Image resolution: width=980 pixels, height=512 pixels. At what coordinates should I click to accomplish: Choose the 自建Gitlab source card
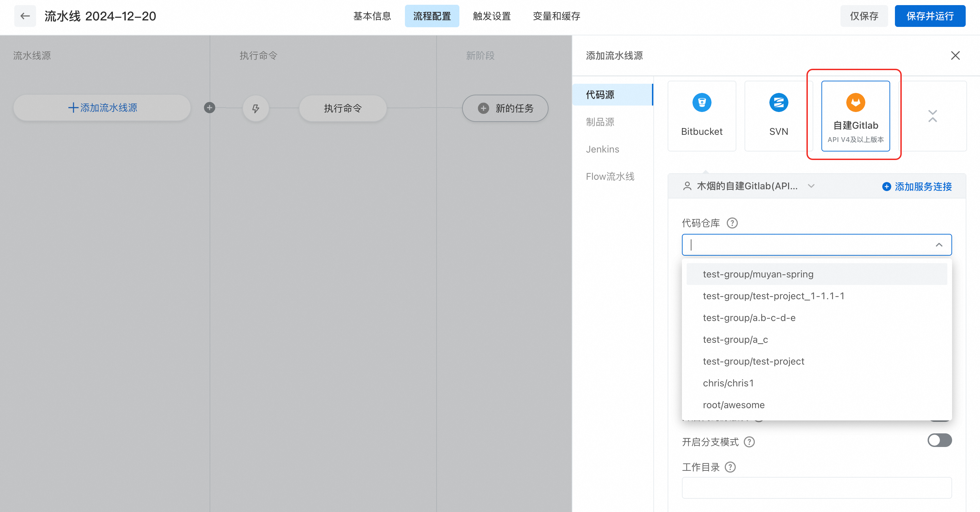(855, 116)
